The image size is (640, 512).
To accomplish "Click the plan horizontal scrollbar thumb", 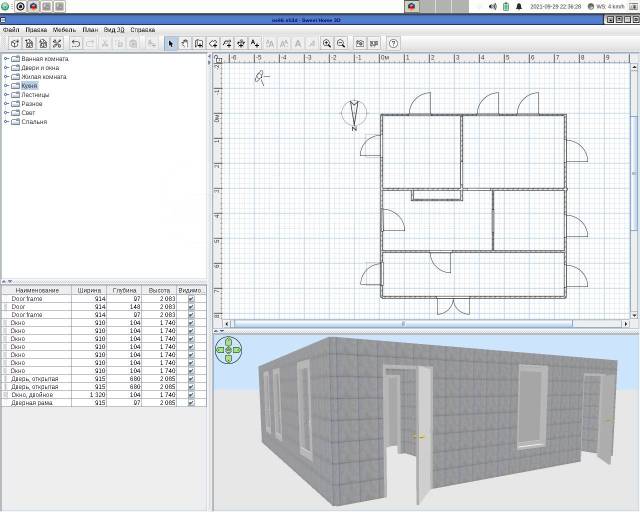I will tap(403, 324).
